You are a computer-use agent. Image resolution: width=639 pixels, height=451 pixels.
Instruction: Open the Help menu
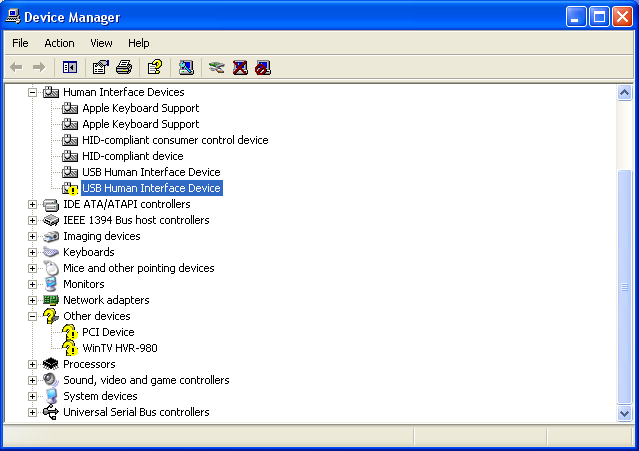tap(139, 43)
